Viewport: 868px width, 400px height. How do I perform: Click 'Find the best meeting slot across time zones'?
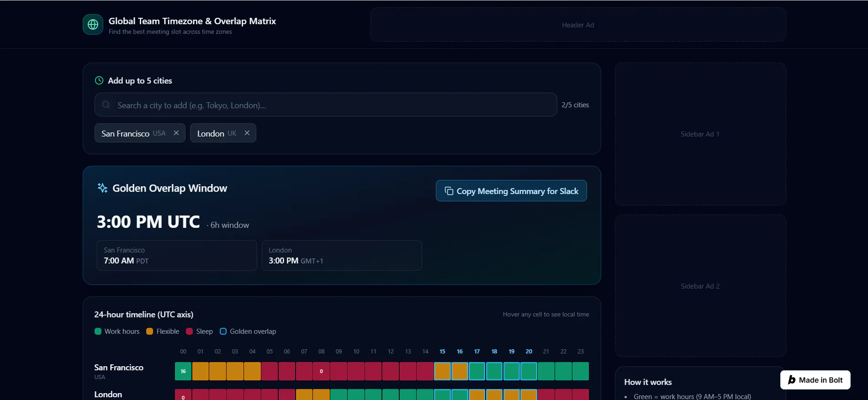click(170, 32)
